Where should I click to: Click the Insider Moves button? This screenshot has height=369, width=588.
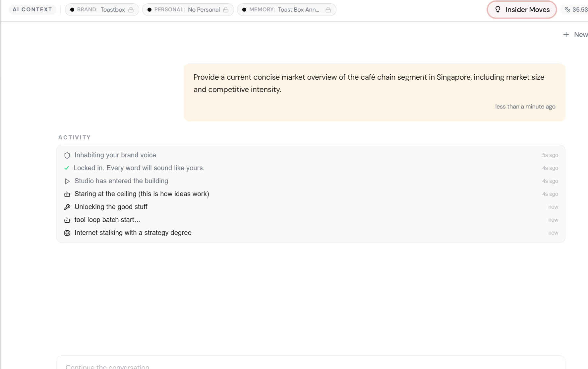pos(521,10)
